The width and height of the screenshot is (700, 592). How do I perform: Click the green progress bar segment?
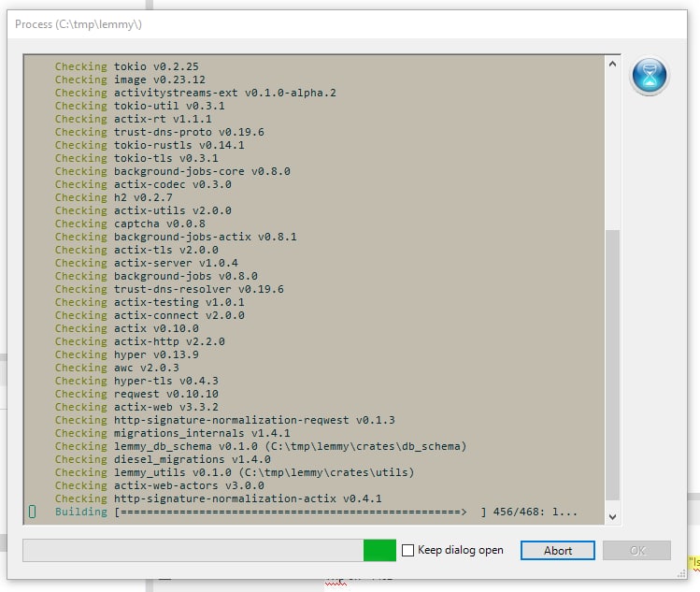pos(379,550)
